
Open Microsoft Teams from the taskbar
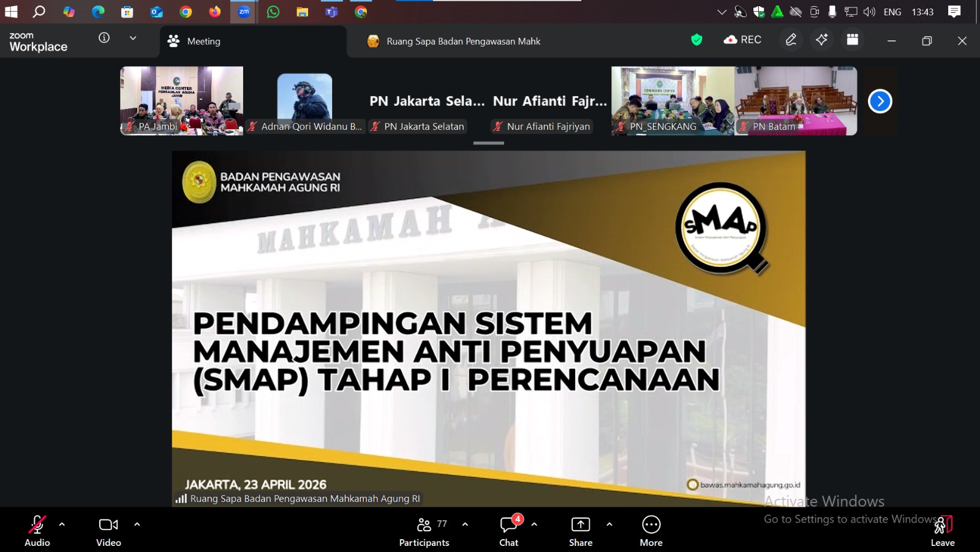[331, 12]
